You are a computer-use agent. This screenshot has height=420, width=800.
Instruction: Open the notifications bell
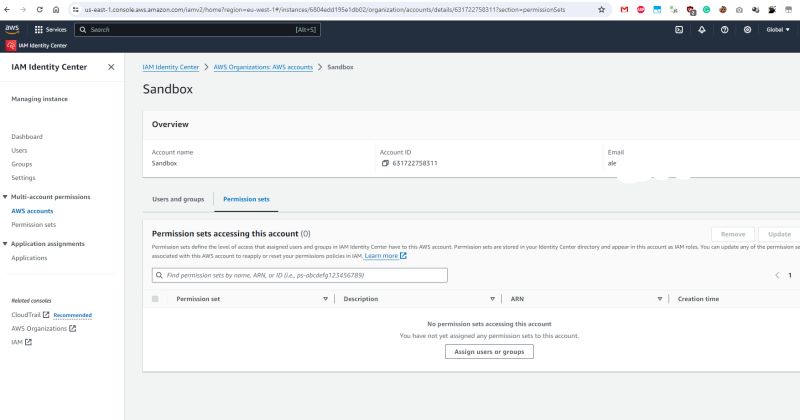(x=702, y=30)
